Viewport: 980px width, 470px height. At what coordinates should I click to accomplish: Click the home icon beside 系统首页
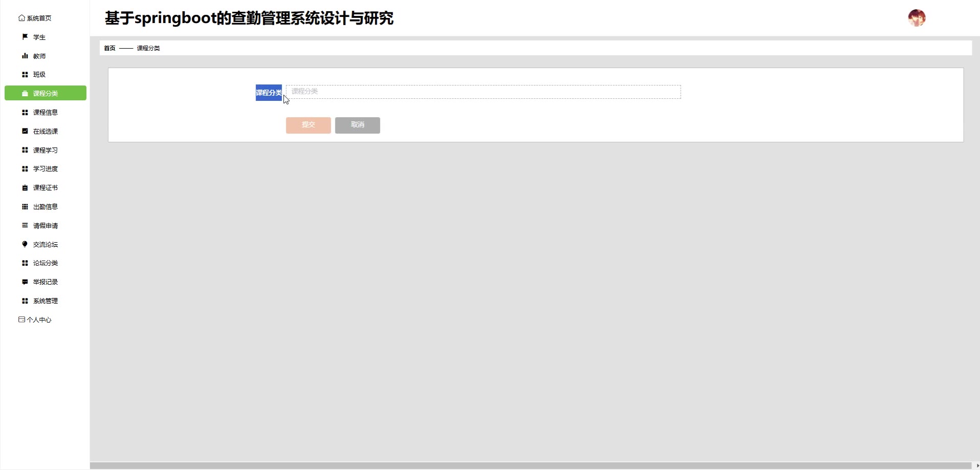click(x=21, y=18)
